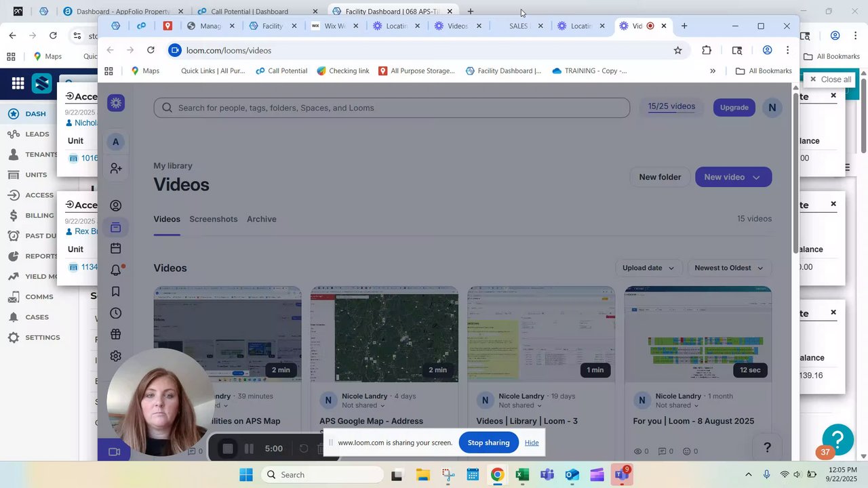The width and height of the screenshot is (868, 488).
Task: Expand 'Not shared' on For you Loom video
Action: click(677, 405)
